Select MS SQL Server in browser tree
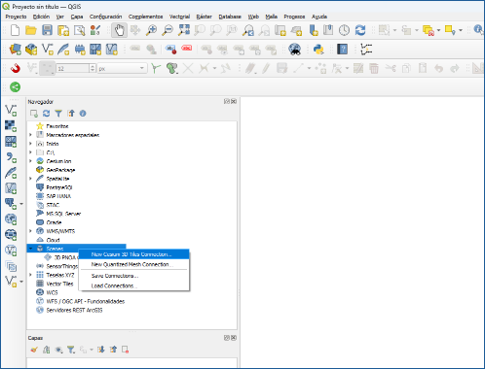The image size is (485, 369). coord(63,214)
